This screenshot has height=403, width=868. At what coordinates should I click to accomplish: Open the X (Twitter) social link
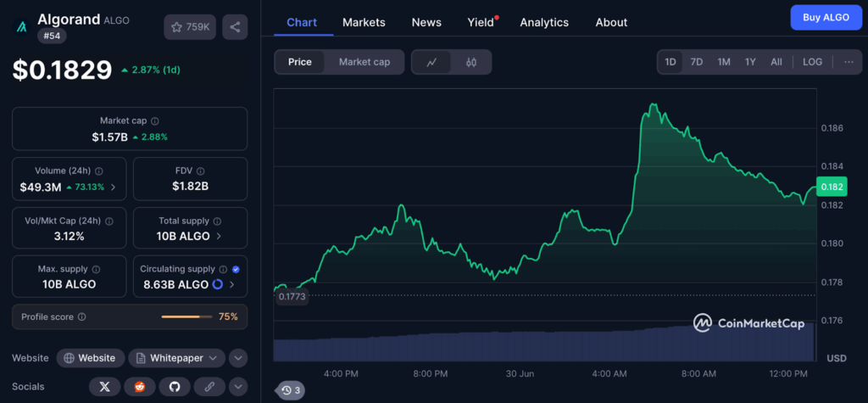[104, 387]
